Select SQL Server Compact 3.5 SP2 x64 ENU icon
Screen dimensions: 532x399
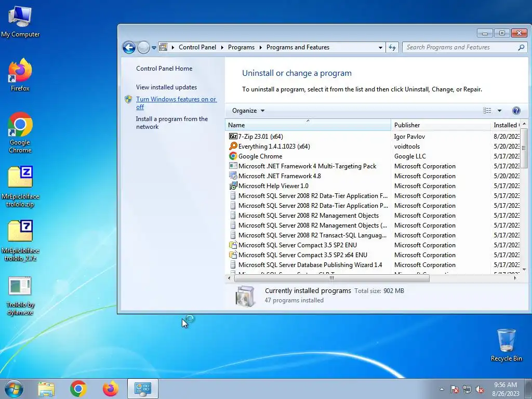[233, 255]
